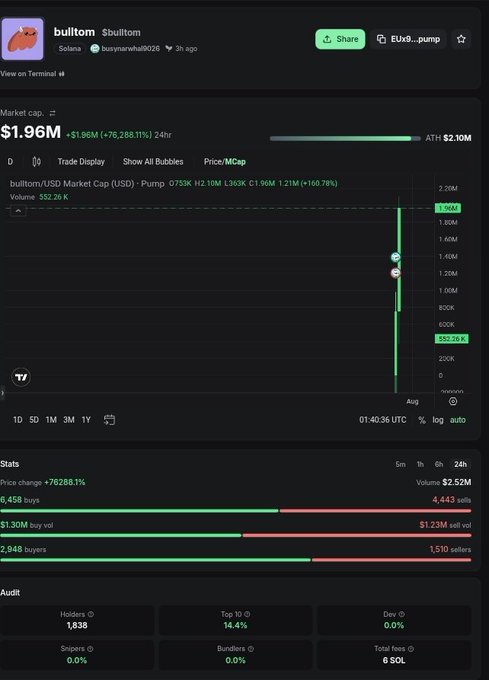Viewport: 489px width, 680px height.
Task: Click the creator avatar icon beside busynarwhal9026
Action: pyautogui.click(x=95, y=49)
